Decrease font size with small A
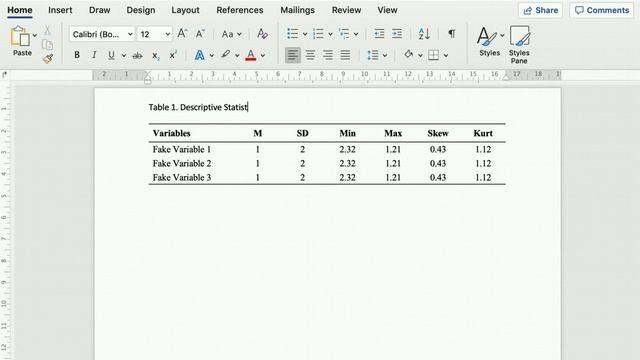Image resolution: width=640 pixels, height=360 pixels. coord(200,34)
